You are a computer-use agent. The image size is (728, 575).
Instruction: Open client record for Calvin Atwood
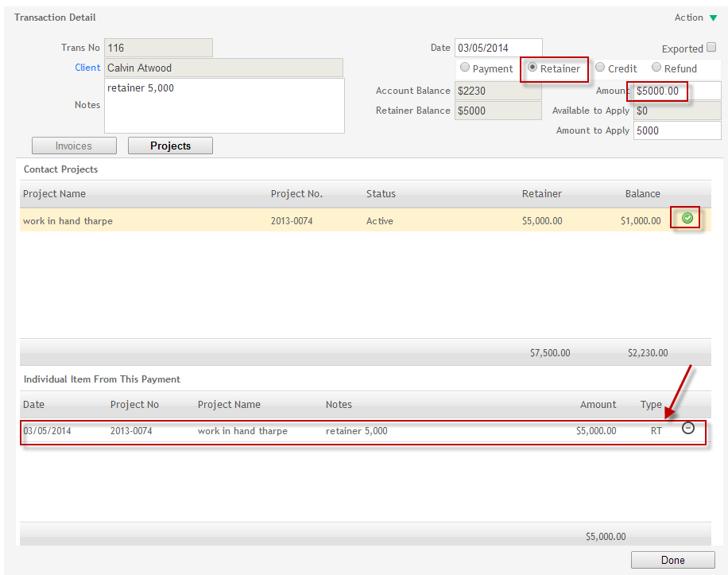tap(87, 68)
